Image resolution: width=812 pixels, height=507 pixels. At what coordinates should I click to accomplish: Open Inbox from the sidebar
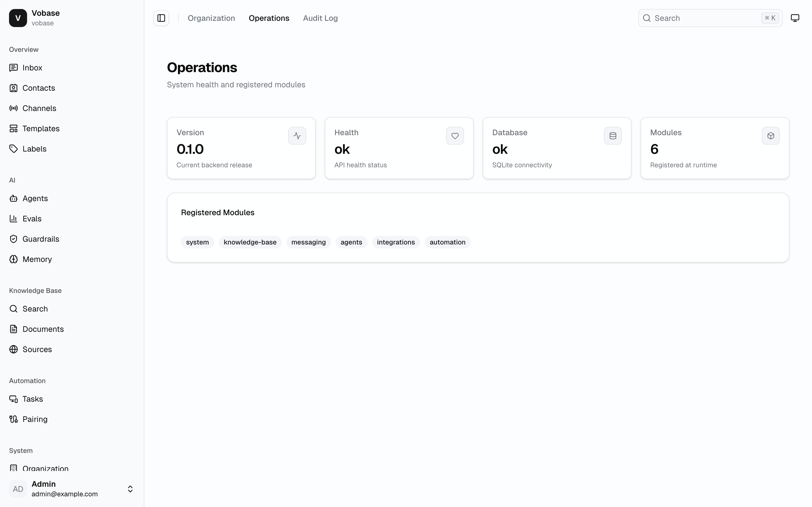click(x=32, y=67)
